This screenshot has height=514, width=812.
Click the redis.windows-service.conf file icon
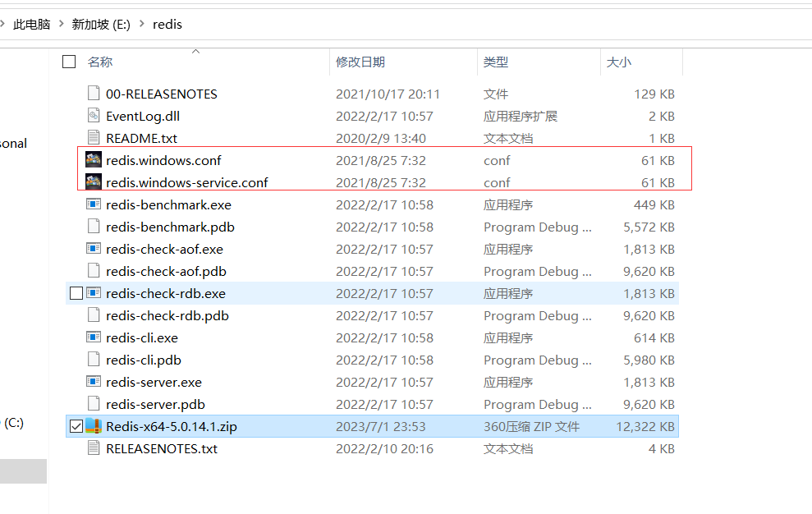click(x=94, y=181)
